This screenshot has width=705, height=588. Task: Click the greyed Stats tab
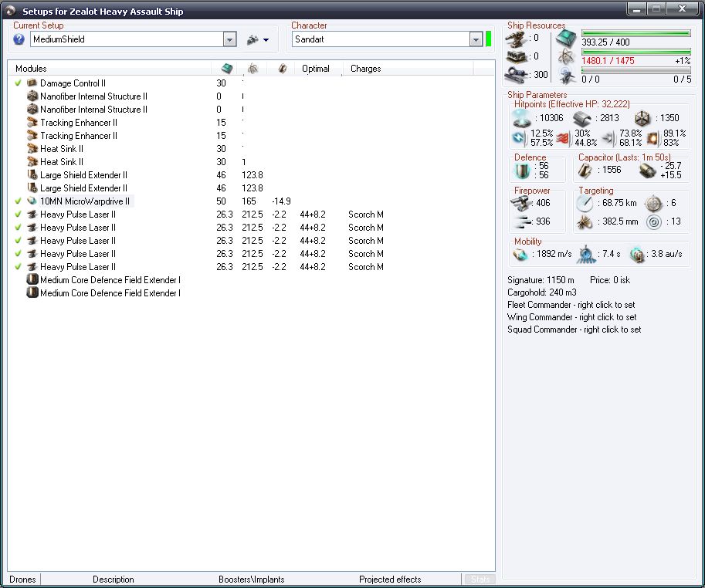point(480,579)
